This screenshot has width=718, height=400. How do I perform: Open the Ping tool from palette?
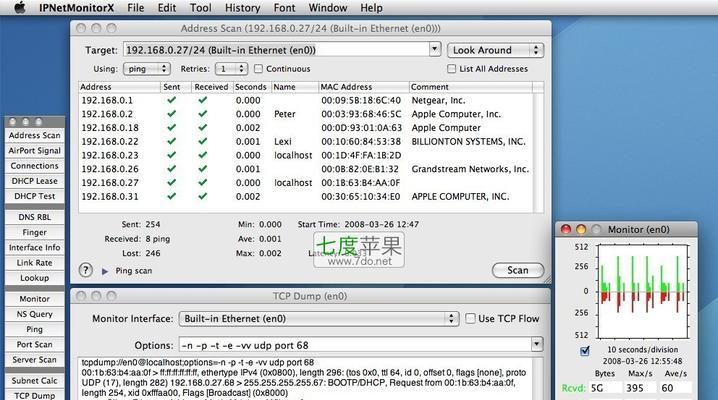tap(34, 329)
